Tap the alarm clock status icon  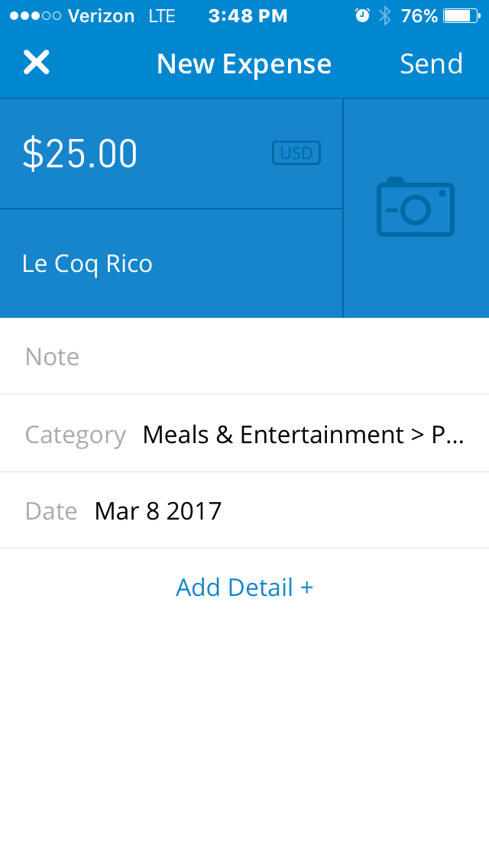pos(361,16)
